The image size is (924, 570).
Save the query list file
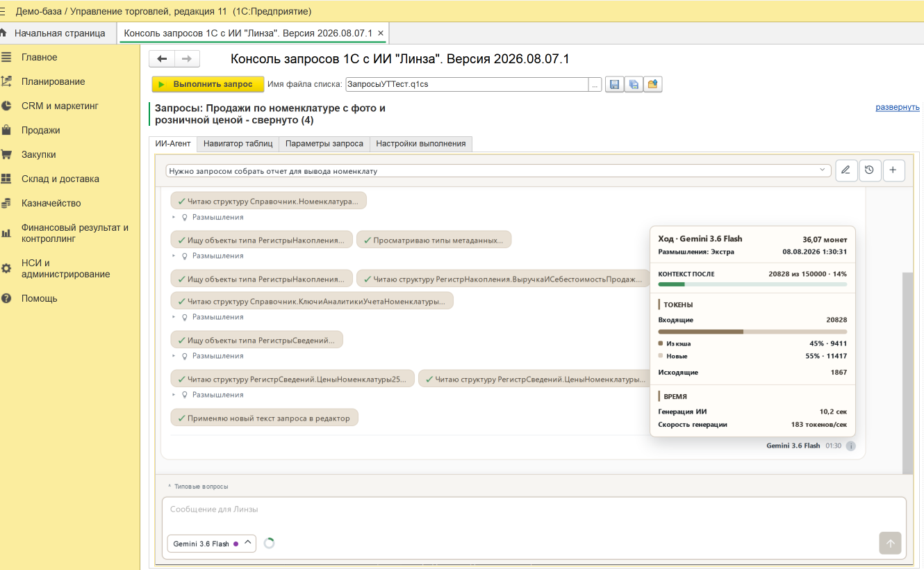pyautogui.click(x=614, y=84)
